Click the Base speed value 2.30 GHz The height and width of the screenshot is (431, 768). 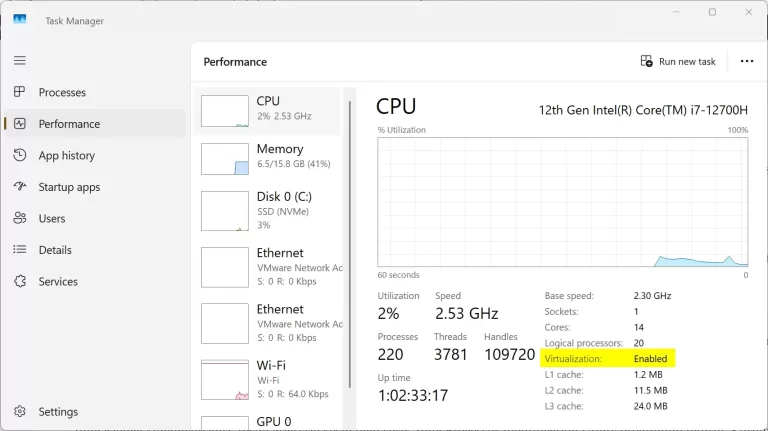[x=652, y=296]
